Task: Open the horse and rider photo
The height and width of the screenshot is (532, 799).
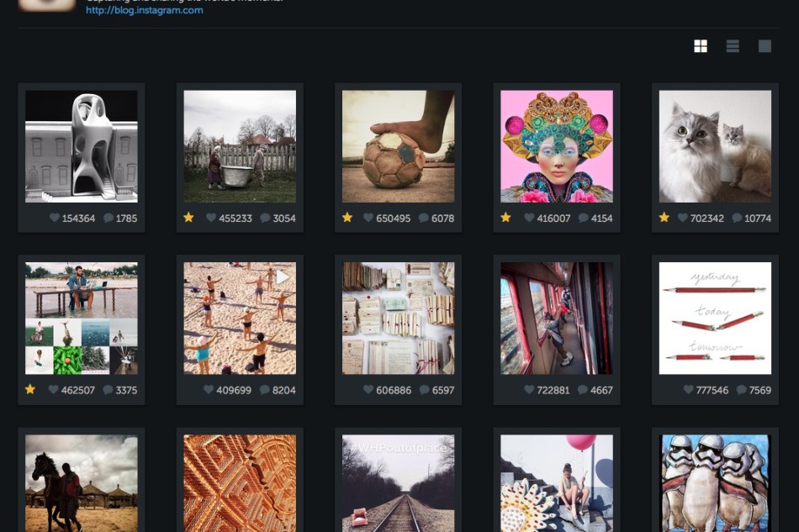Action: tap(82, 483)
